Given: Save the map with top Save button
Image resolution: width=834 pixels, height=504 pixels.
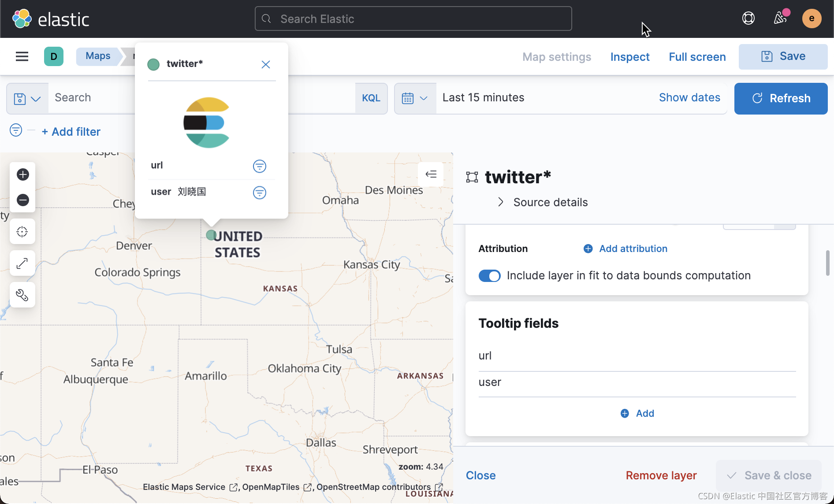Looking at the screenshot, I should (783, 56).
